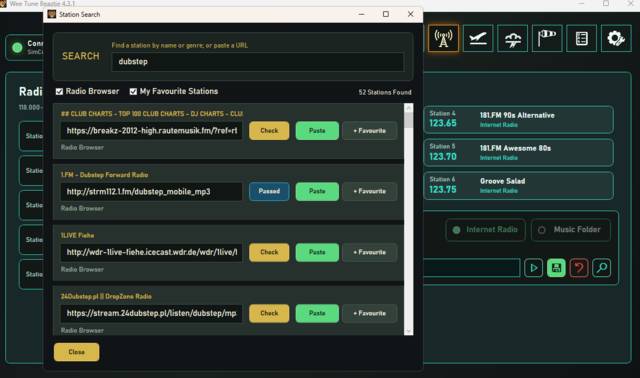The image size is (640, 378).
Task: Open the checklist document tab
Action: point(582,38)
